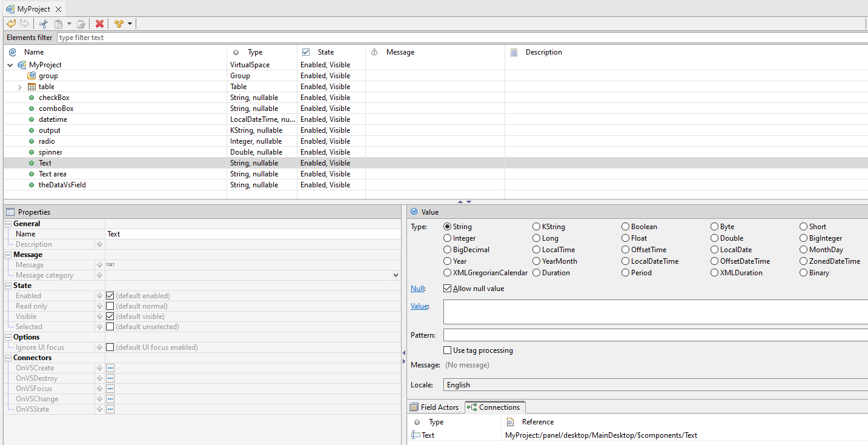The height and width of the screenshot is (445, 868).
Task: Click the paste clipboard icon
Action: pyautogui.click(x=59, y=24)
